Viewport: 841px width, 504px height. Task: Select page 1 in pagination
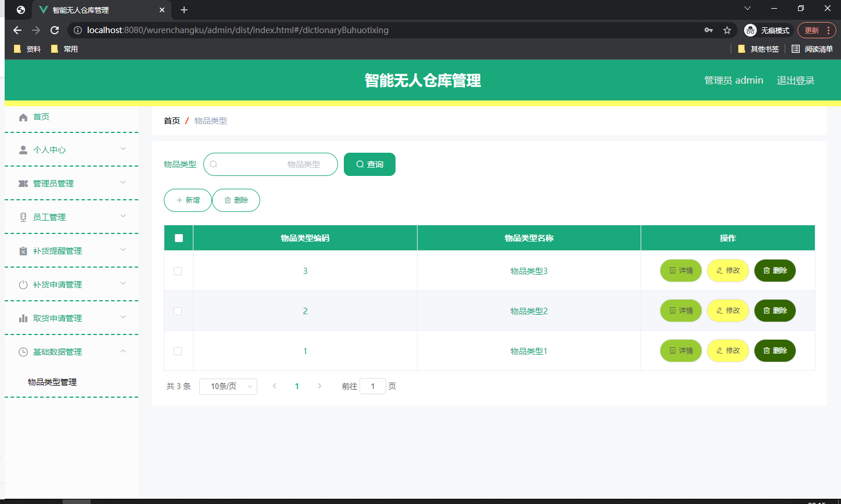tap(297, 386)
